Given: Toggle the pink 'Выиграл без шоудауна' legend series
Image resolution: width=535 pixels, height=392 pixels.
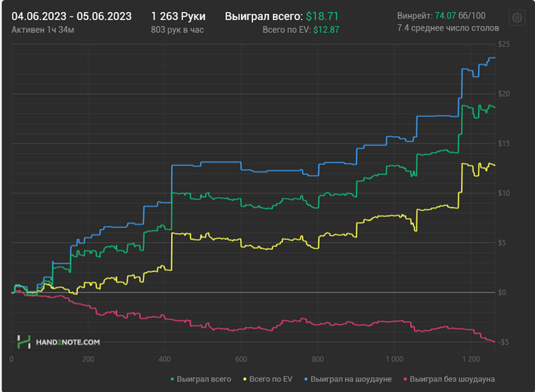Looking at the screenshot, I should tap(449, 379).
